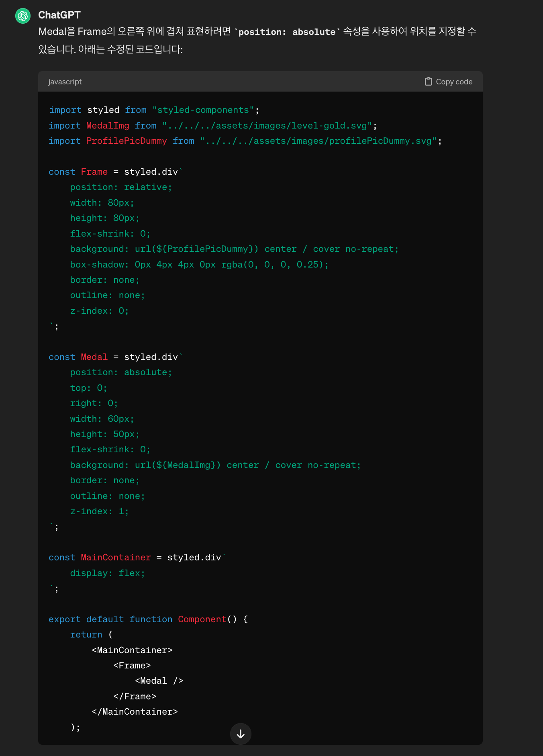This screenshot has height=756, width=543.
Task: Click the 'position: relative;' line
Action: 121,187
